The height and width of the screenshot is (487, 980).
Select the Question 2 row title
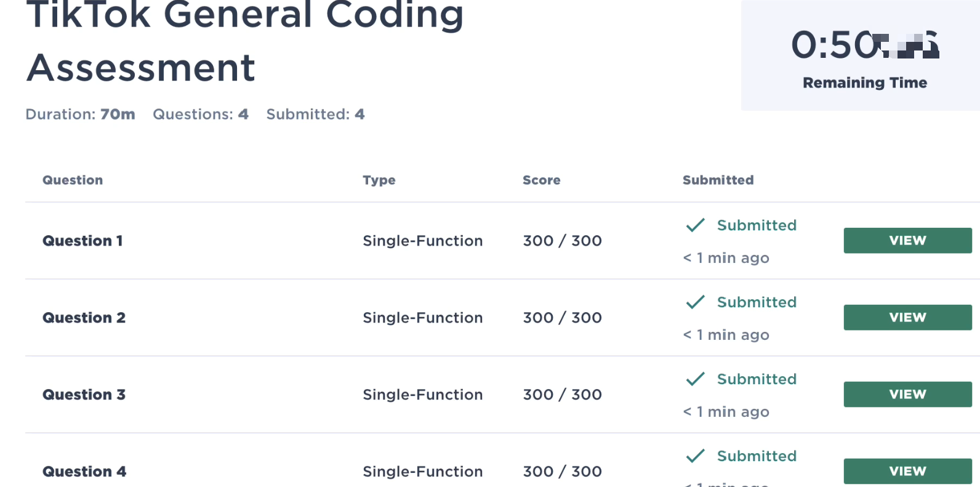[84, 318]
